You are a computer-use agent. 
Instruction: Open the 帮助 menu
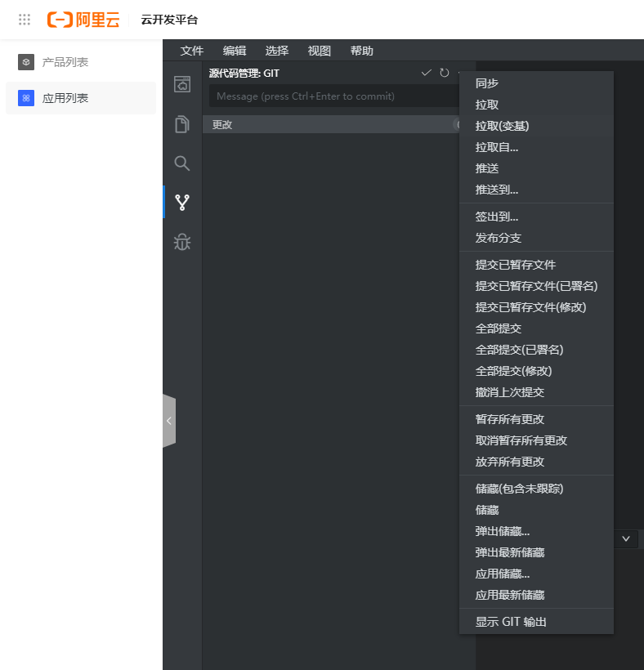tap(361, 51)
